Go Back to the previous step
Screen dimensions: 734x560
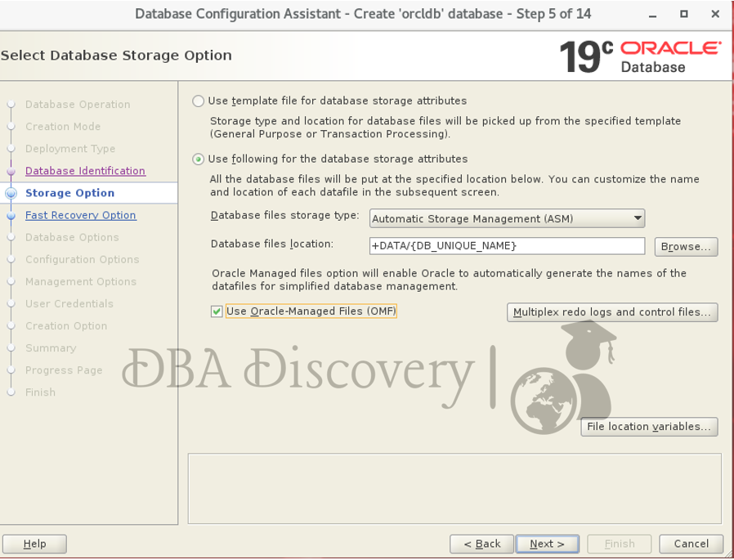481,544
